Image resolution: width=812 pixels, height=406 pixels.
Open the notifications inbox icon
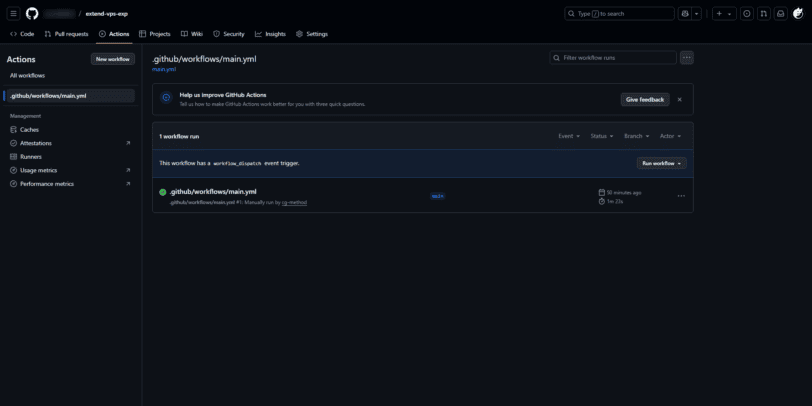coord(781,14)
